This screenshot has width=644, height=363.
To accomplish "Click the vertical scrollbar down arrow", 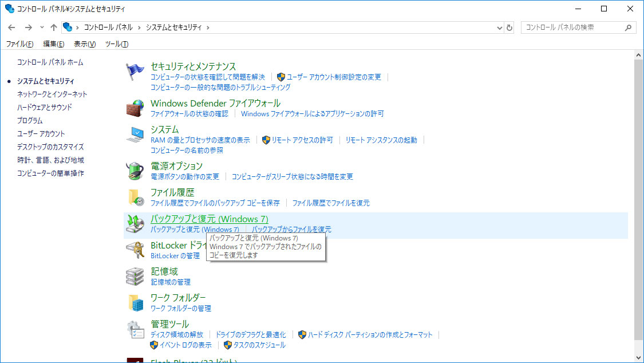I will (638, 358).
